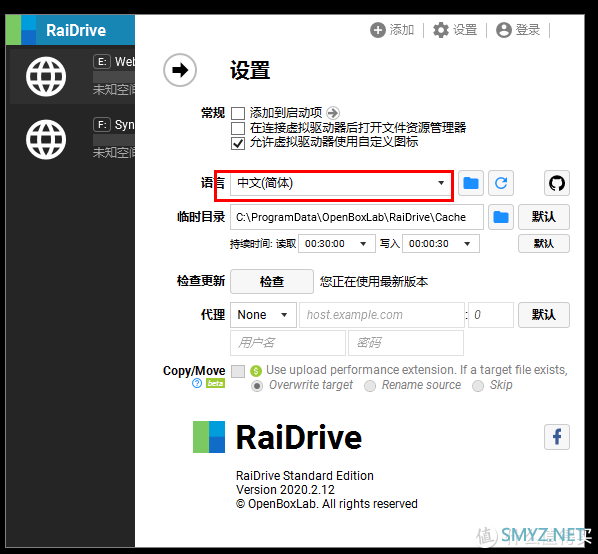Click arrow icon beside 添加到启动项
The width and height of the screenshot is (598, 554).
click(x=333, y=113)
